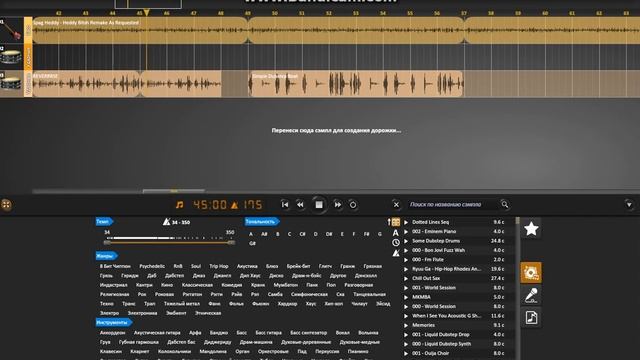Toggle key filter F#
Image resolution: width=640 pixels, height=360 pixels.
367,234
